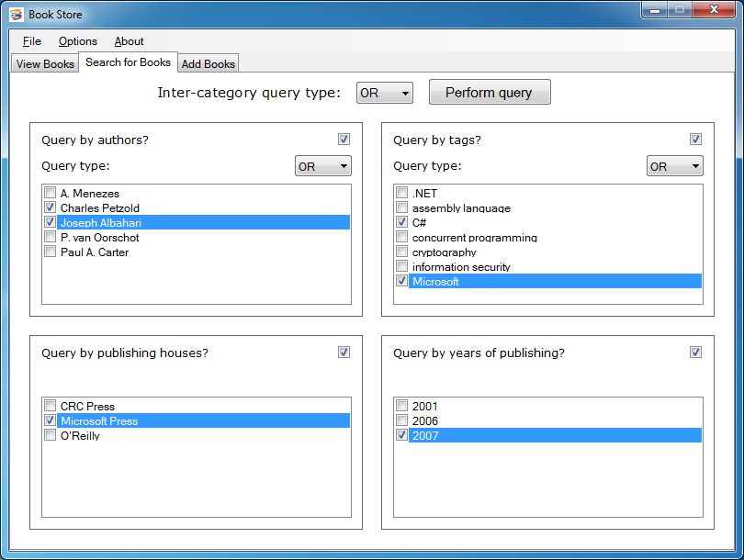This screenshot has height=560, width=744.
Task: Select the O'Reilly publisher text
Action: [80, 436]
